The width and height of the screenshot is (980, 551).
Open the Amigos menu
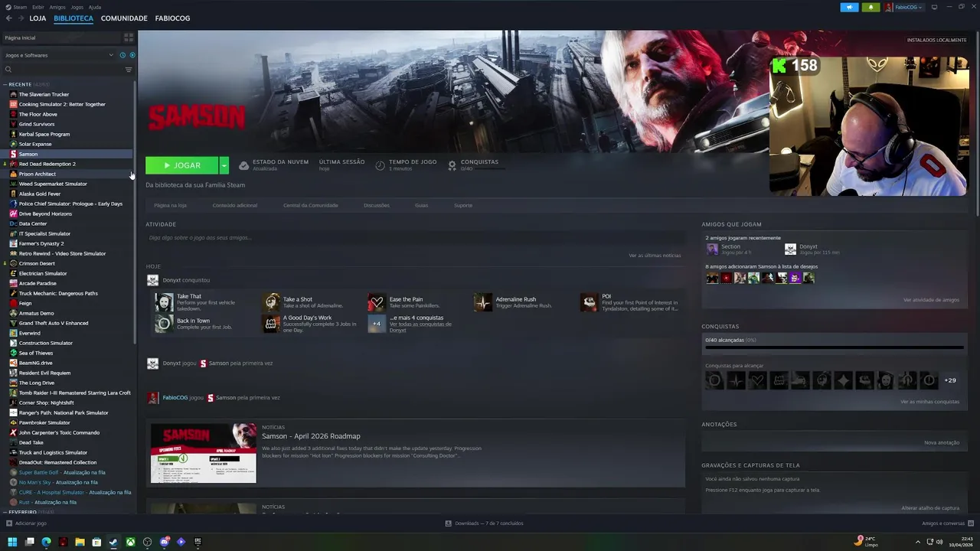tap(57, 7)
